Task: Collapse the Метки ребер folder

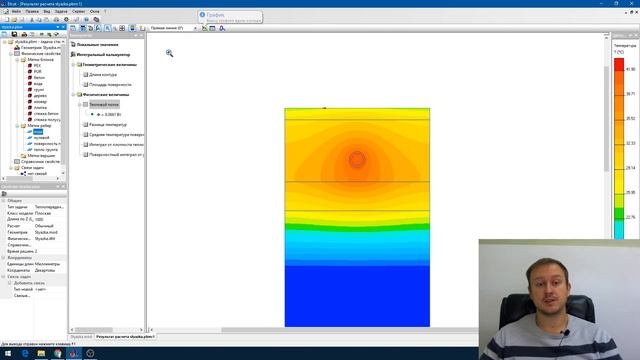Action: [17, 126]
